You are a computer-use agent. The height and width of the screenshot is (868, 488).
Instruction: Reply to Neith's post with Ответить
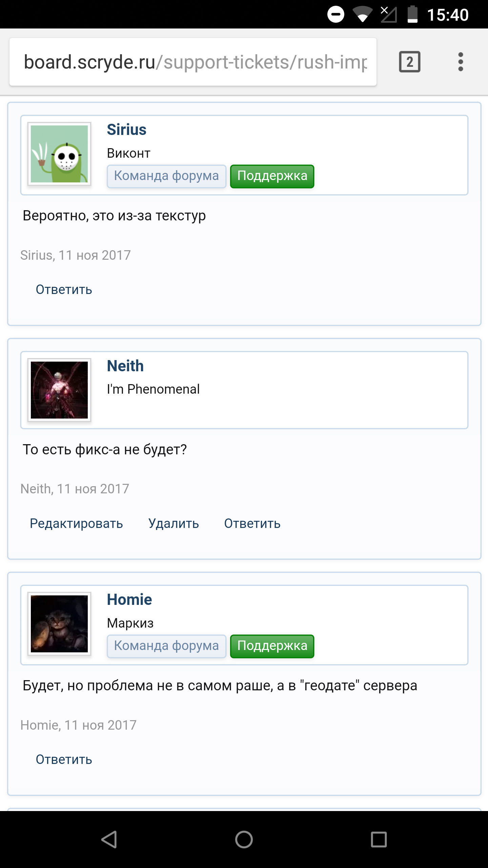pyautogui.click(x=252, y=524)
